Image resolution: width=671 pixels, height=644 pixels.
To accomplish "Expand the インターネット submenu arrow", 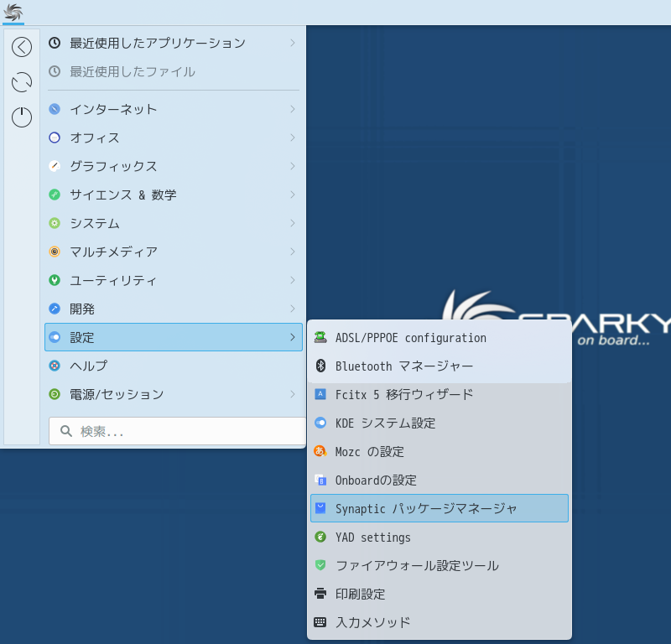I will coord(293,109).
